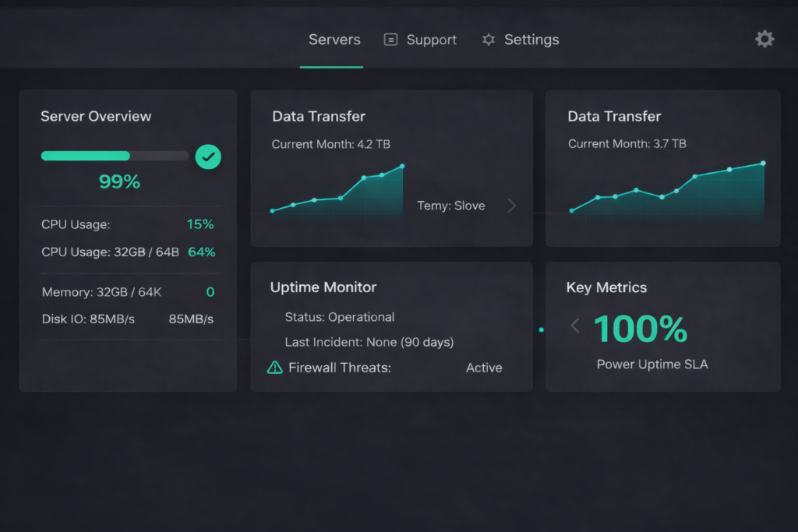Click the Temy: Slove label
The width and height of the screenshot is (798, 532).
[x=451, y=206]
